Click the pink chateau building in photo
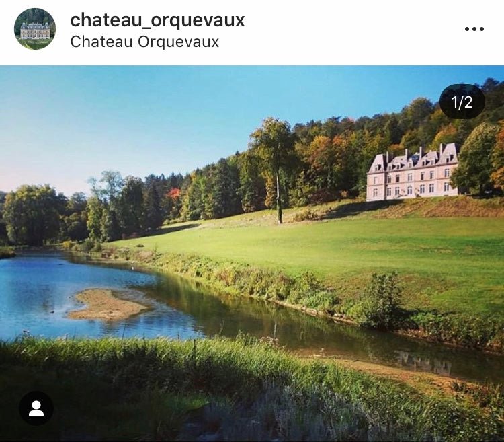The image size is (504, 442). pyautogui.click(x=414, y=172)
